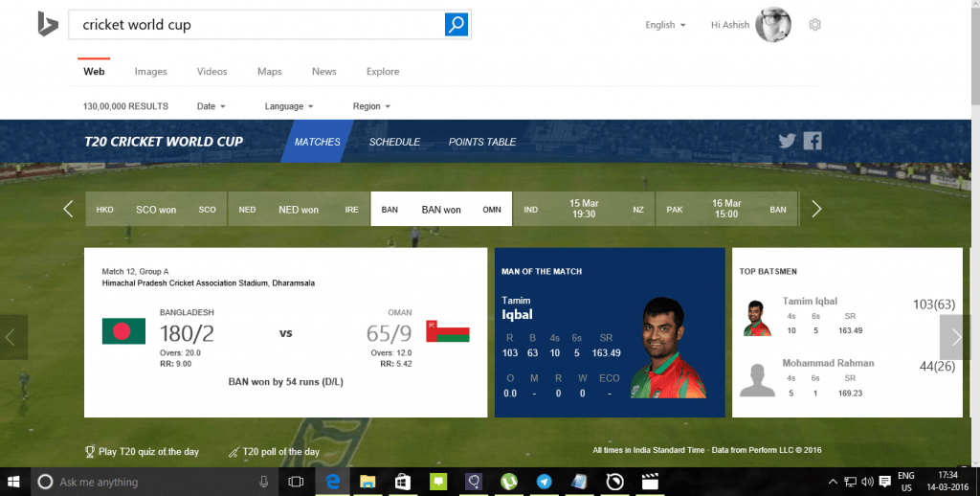Viewport: 980px width, 496px height.
Task: Open the Date filter dropdown
Action: coord(211,106)
